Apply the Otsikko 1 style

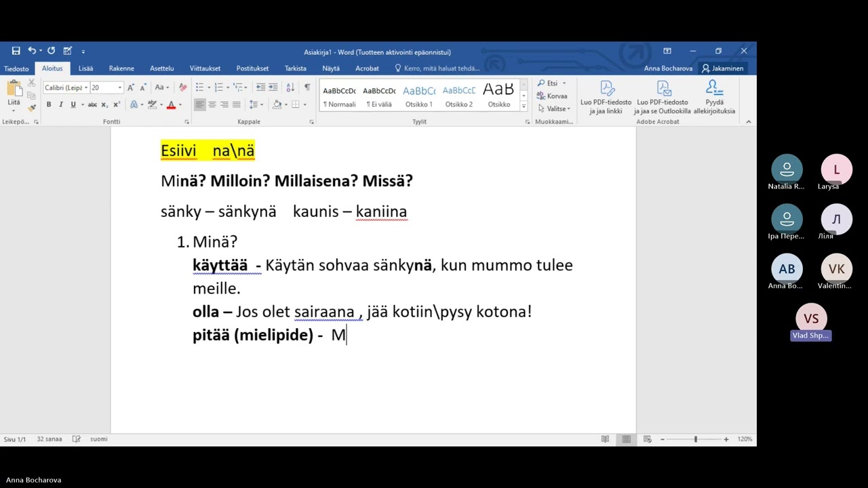click(419, 96)
